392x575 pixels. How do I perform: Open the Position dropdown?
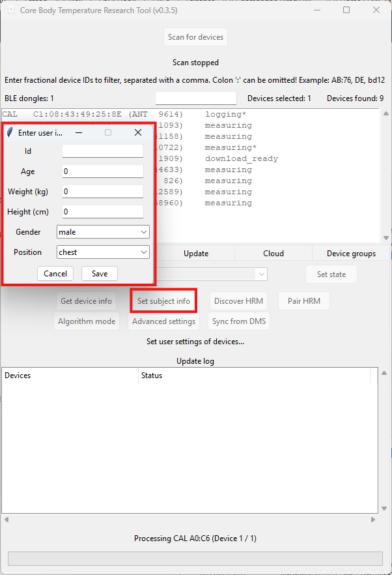[103, 252]
